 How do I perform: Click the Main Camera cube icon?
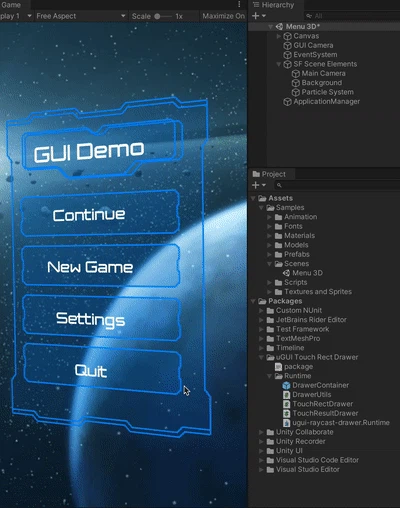pos(296,73)
